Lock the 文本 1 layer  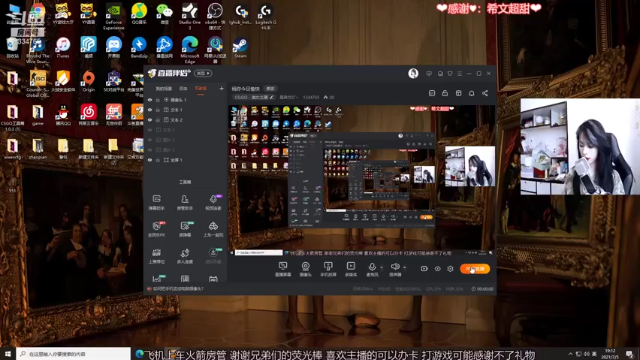click(158, 110)
